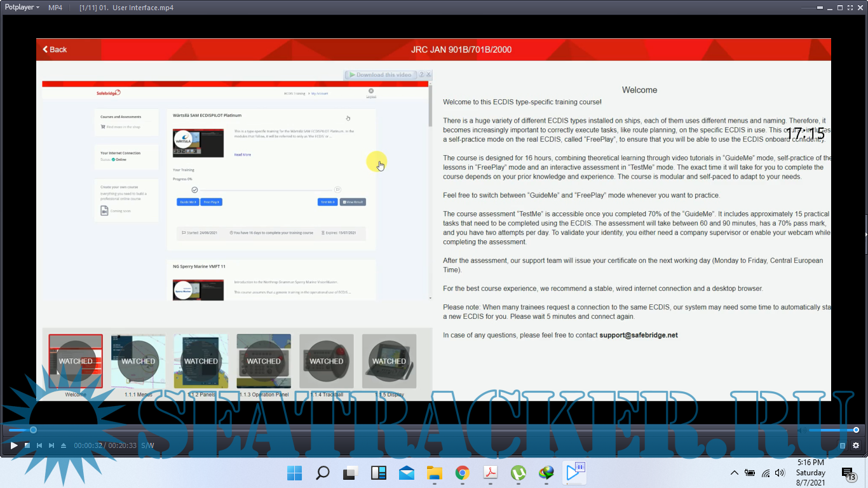Open the playlist panel icon
The image size is (868, 488).
coord(843,445)
